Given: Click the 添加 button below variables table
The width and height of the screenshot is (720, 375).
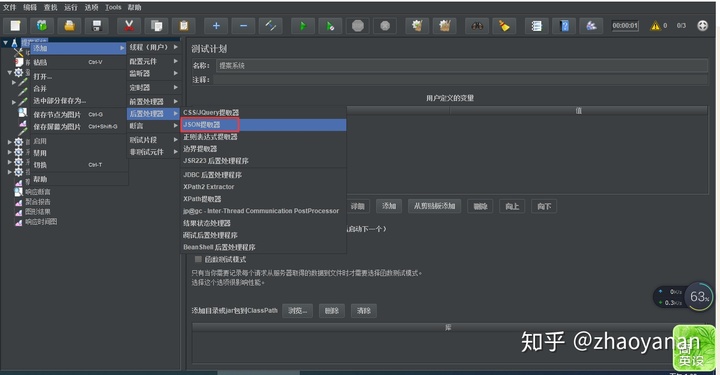Looking at the screenshot, I should (x=389, y=206).
